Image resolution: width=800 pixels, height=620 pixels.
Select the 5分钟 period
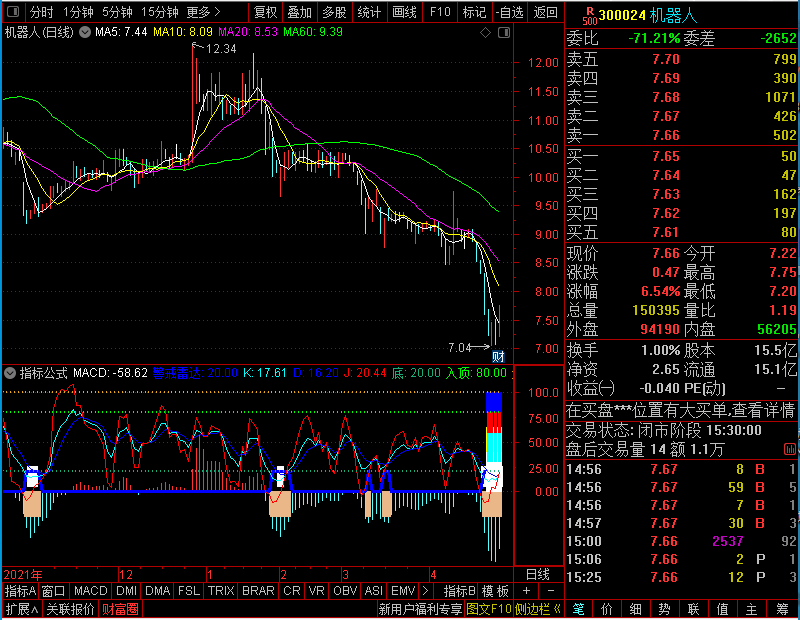pyautogui.click(x=117, y=12)
